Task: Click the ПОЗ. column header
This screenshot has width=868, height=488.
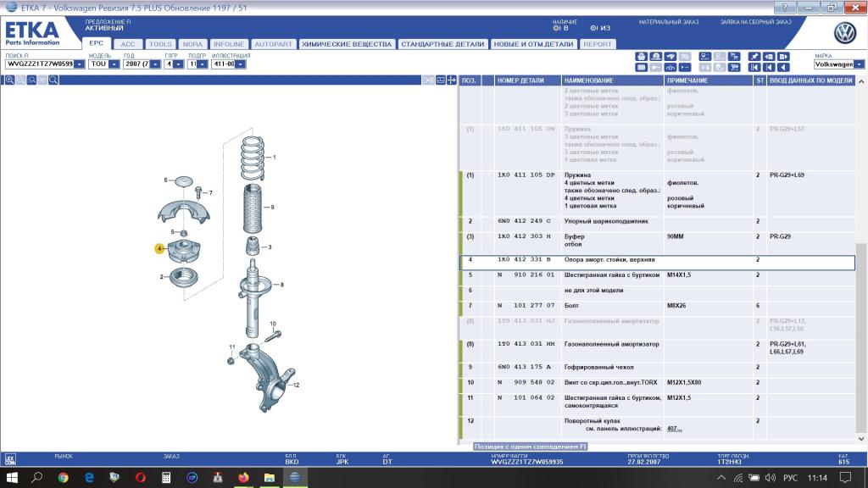Action: [469, 80]
